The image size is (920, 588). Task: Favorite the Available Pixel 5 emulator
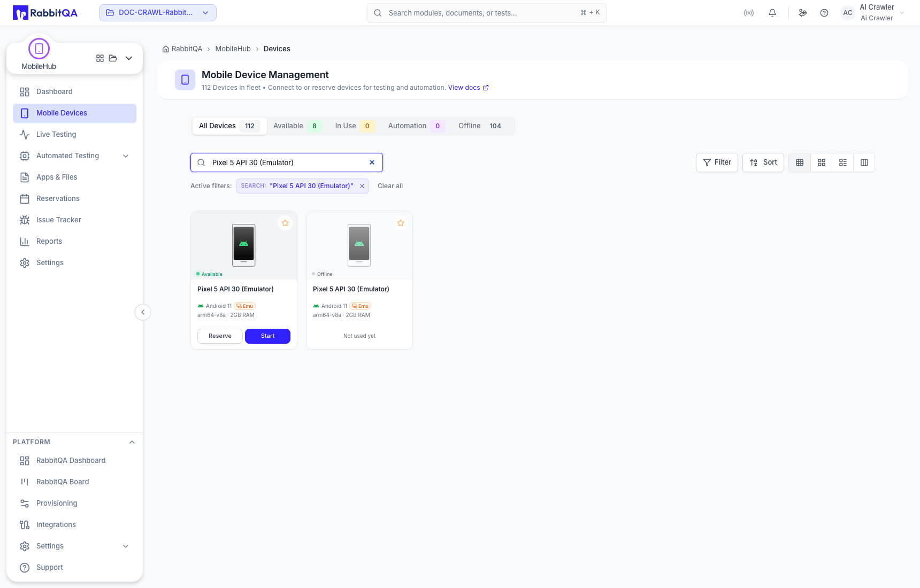pos(285,223)
